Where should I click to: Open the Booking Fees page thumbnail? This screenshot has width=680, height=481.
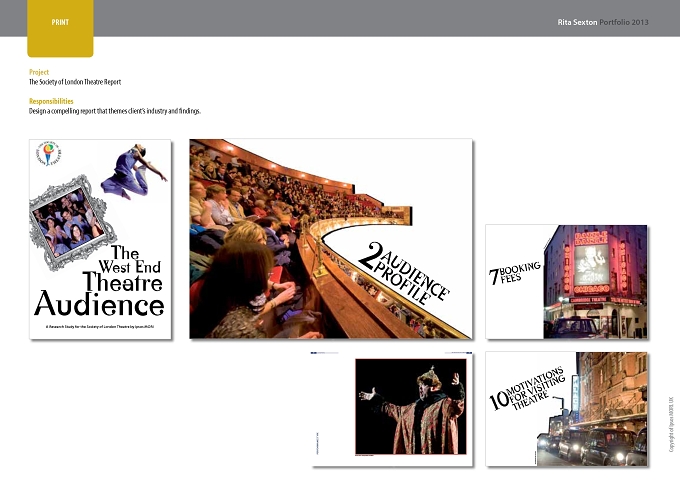(566, 281)
